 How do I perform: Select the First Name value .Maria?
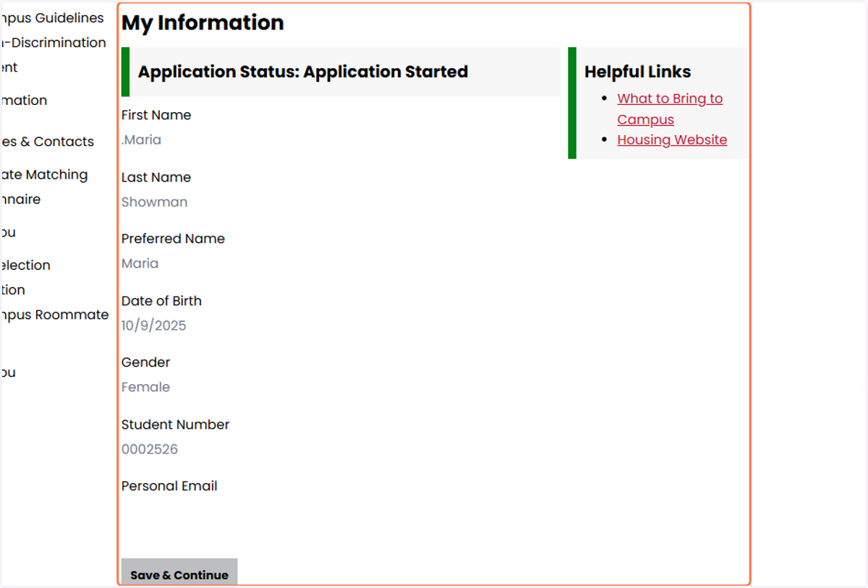click(x=141, y=140)
